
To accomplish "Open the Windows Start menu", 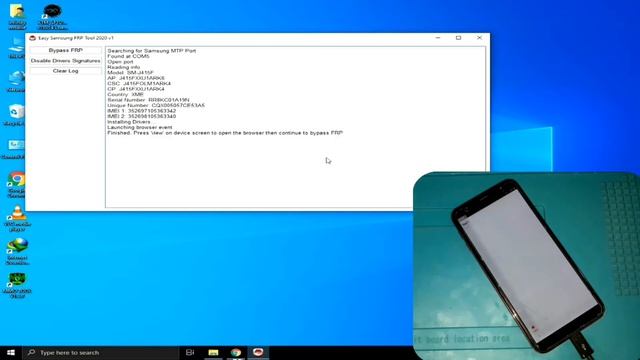I will 11,353.
